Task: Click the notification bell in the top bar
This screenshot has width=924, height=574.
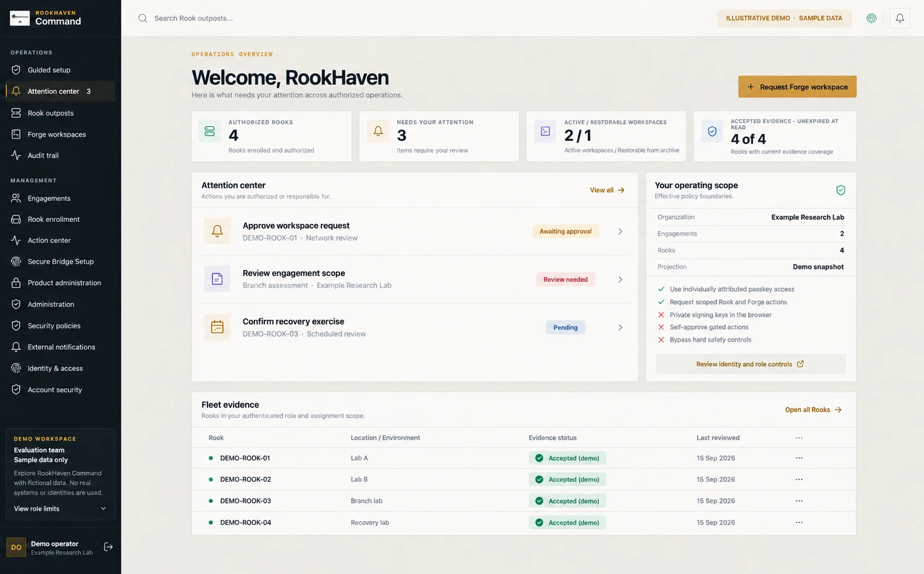Action: [x=900, y=18]
